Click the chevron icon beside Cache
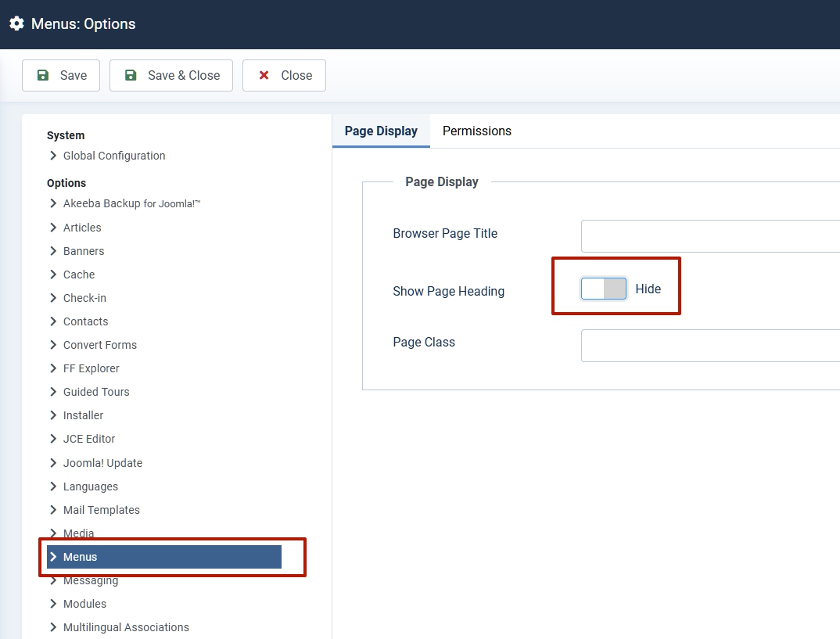Screen dimensions: 840x639 click(53, 275)
